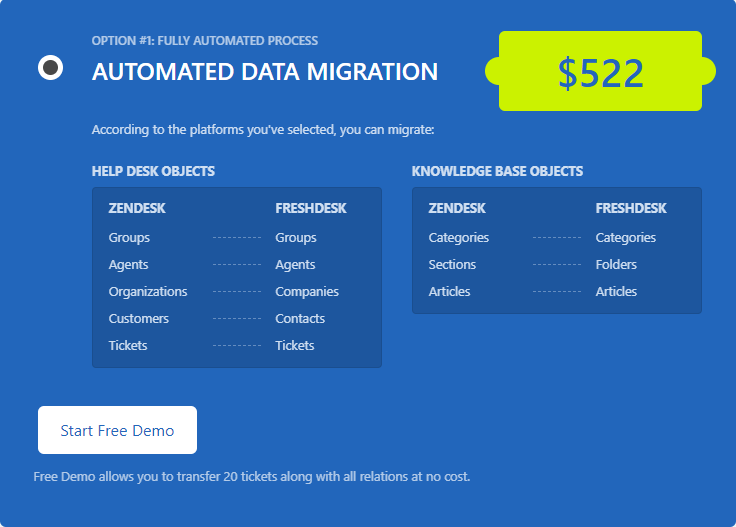Click Categories in the Freshdesk knowledge base column
The height and width of the screenshot is (527, 736).
[626, 238]
